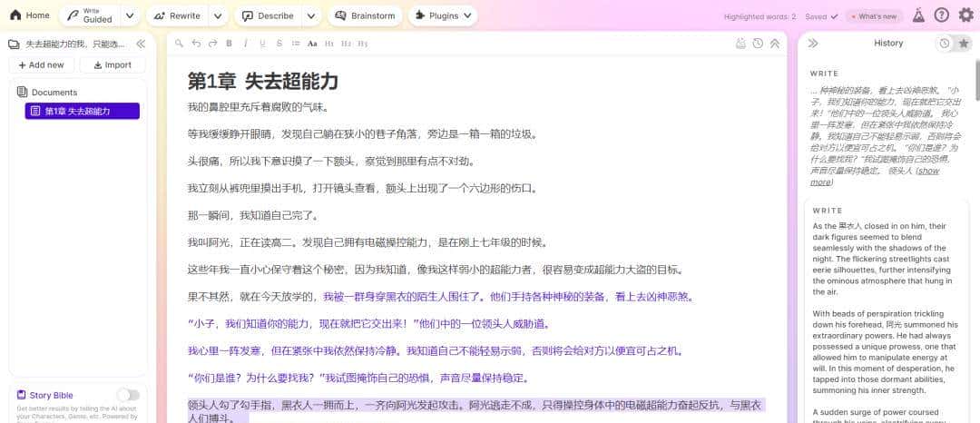Apply Heading 3 style (H3)

click(362, 43)
